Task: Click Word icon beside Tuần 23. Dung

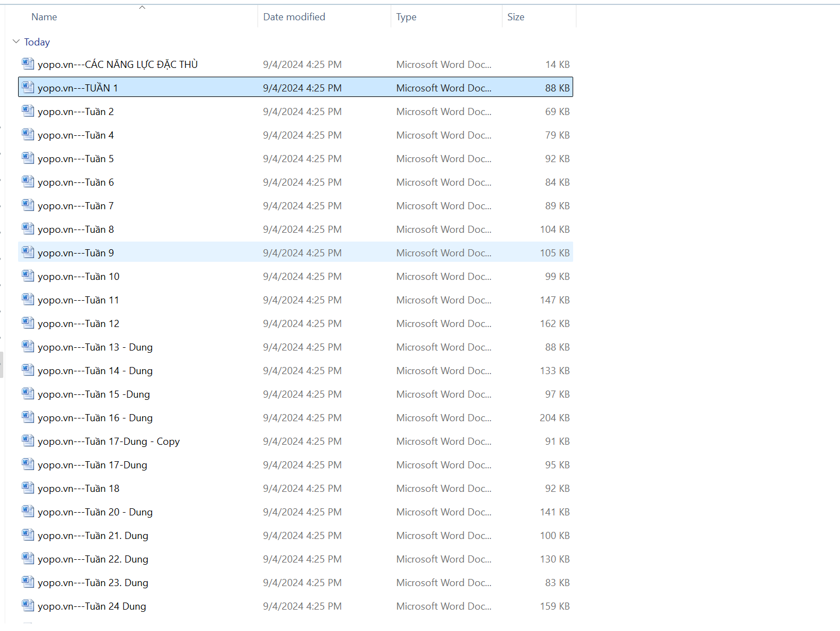Action: click(x=28, y=582)
